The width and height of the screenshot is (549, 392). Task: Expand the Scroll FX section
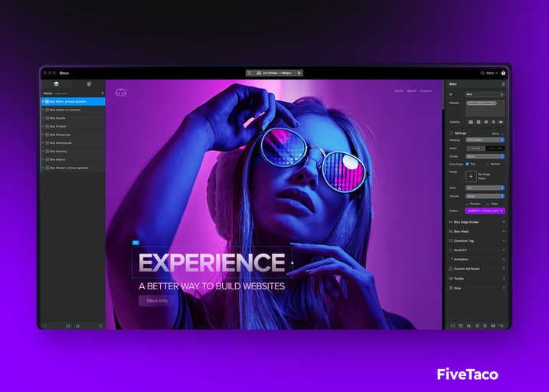476,250
